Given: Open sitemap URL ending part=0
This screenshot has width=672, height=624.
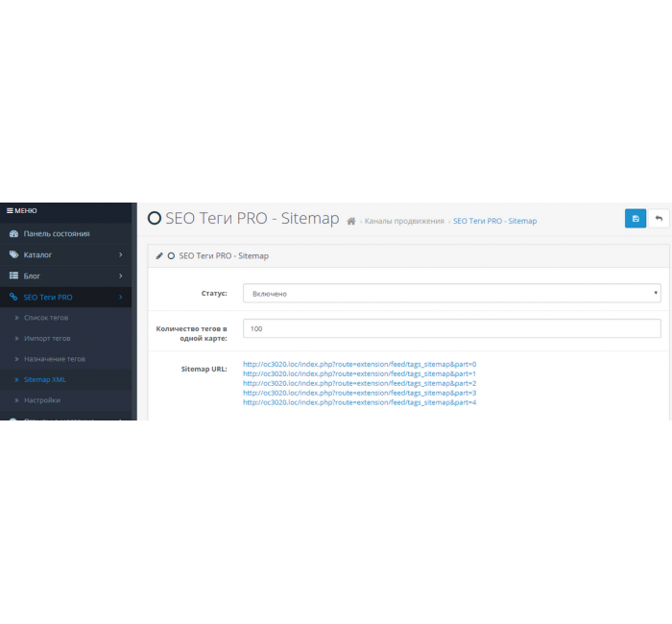Looking at the screenshot, I should (360, 364).
